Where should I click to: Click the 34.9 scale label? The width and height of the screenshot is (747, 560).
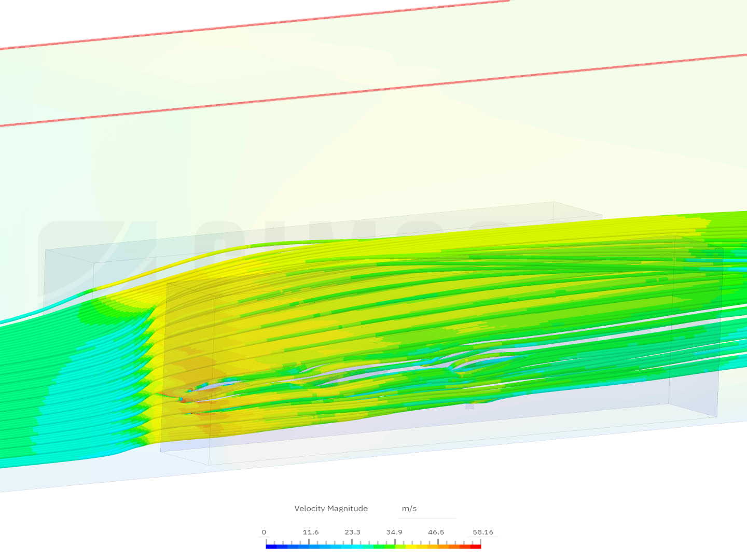(x=395, y=532)
